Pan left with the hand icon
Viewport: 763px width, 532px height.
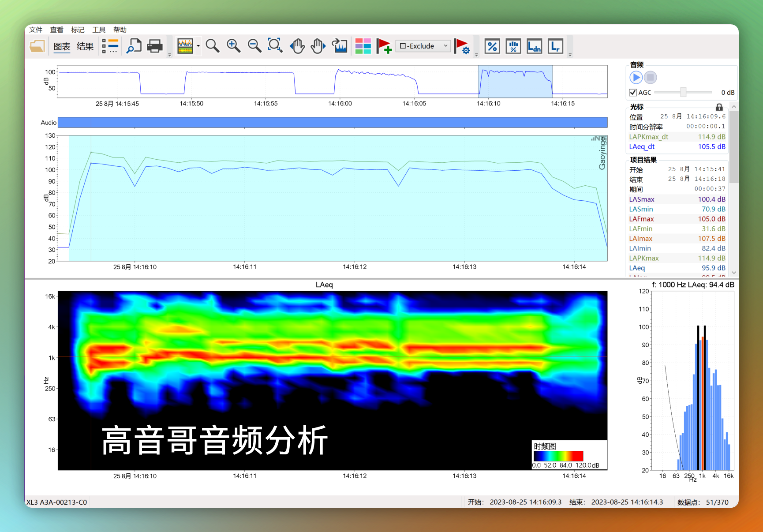[297, 46]
